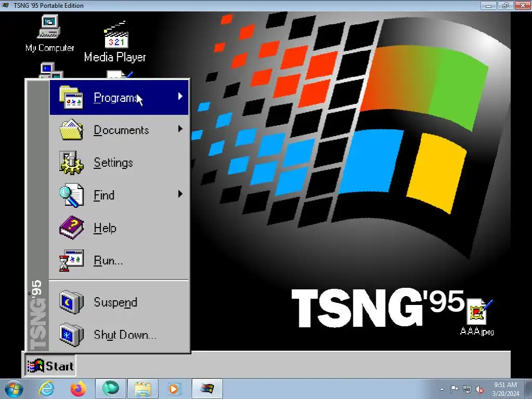Minimize the TSNG '95 Portable Edition window
This screenshot has width=532, height=399.
[488, 5]
